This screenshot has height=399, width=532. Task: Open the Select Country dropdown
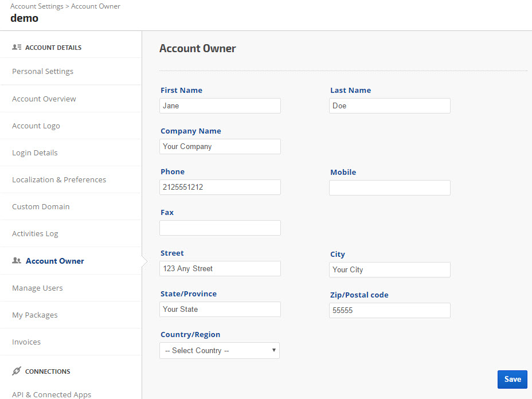click(219, 350)
